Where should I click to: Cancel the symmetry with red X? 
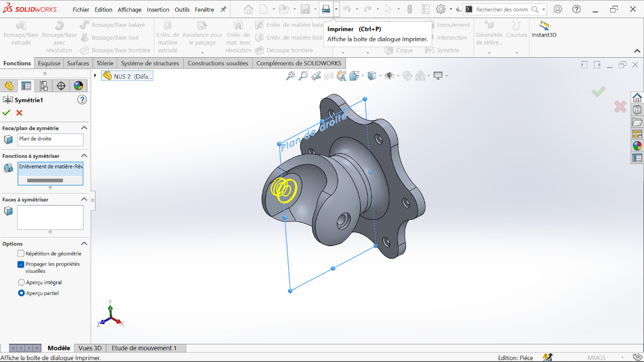click(19, 113)
